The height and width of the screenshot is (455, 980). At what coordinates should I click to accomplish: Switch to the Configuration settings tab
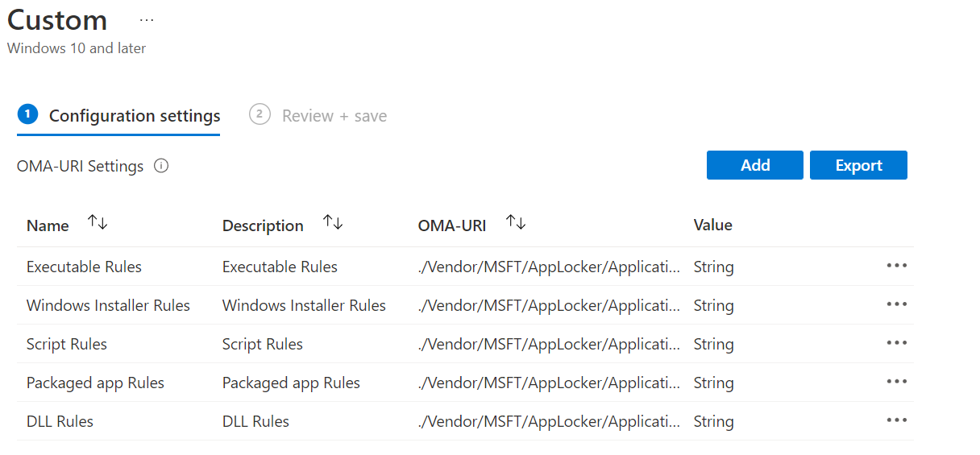(x=134, y=116)
